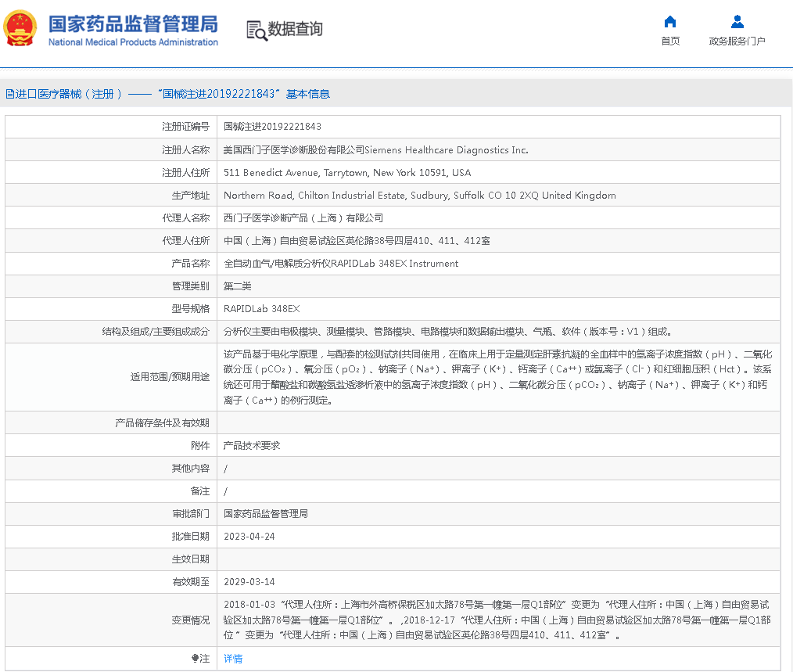
Task: Open the 详情 link in the note row
Action: [x=233, y=659]
